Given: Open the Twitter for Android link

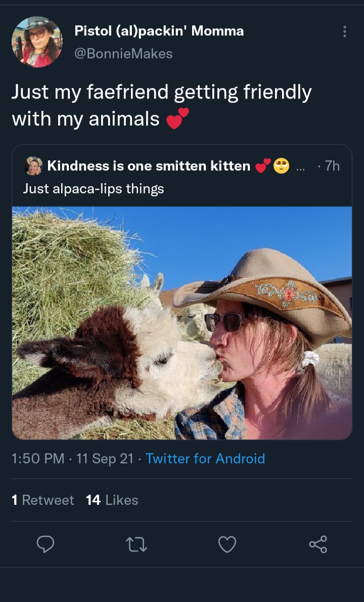Looking at the screenshot, I should pyautogui.click(x=205, y=458).
